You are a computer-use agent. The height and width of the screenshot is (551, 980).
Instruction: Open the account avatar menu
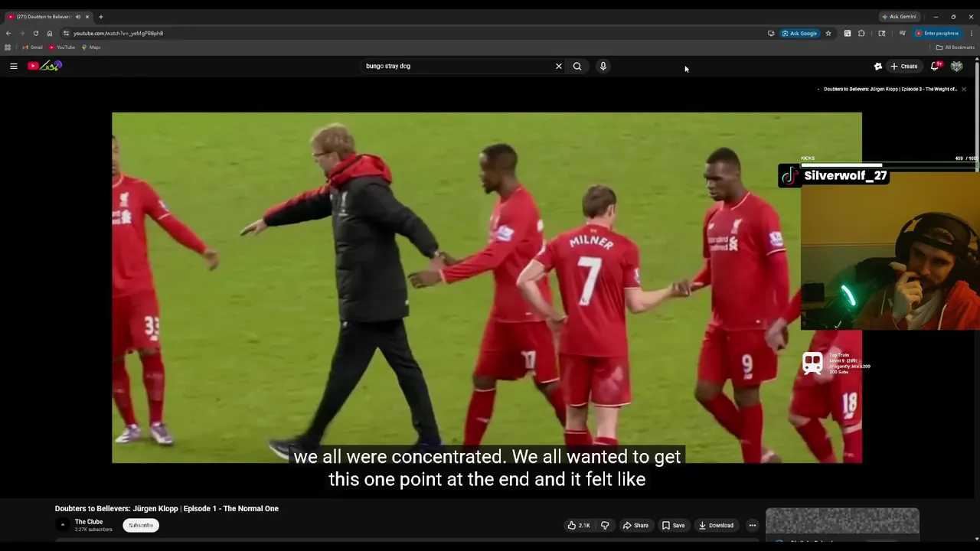tap(956, 66)
